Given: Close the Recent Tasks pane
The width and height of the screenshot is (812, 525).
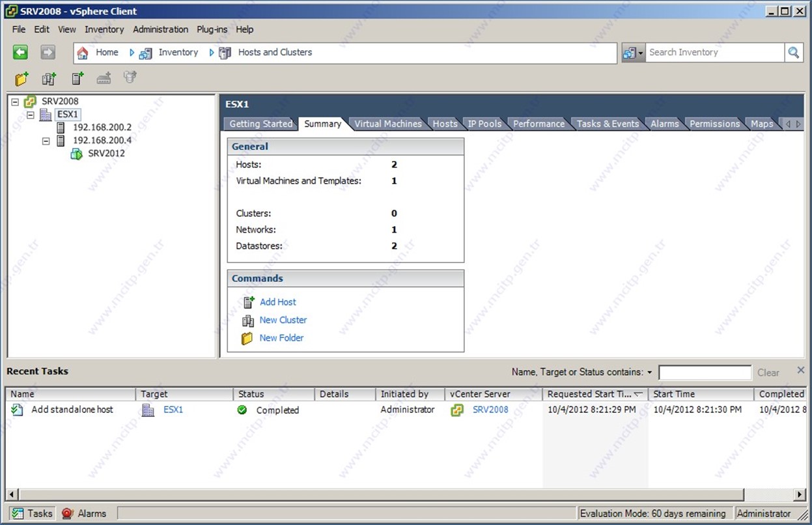Looking at the screenshot, I should (801, 370).
